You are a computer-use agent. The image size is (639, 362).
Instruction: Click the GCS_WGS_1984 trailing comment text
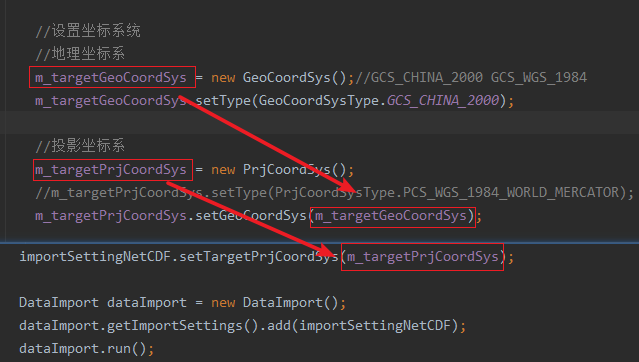[x=539, y=77]
